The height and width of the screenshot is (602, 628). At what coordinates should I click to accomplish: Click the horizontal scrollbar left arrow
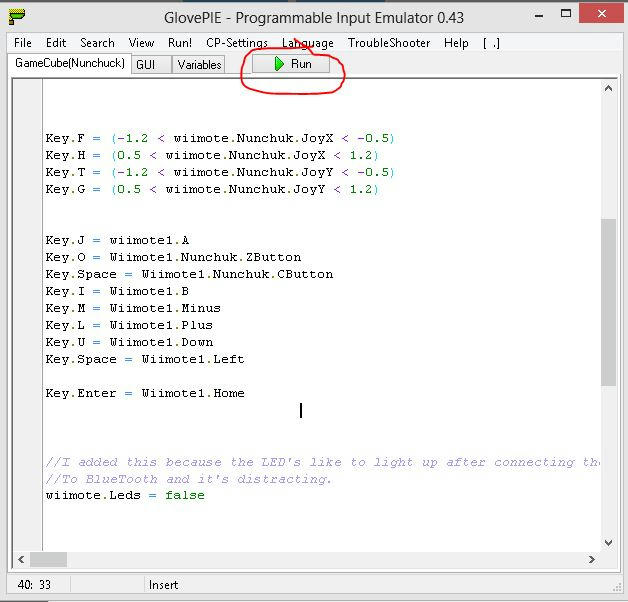(x=21, y=560)
